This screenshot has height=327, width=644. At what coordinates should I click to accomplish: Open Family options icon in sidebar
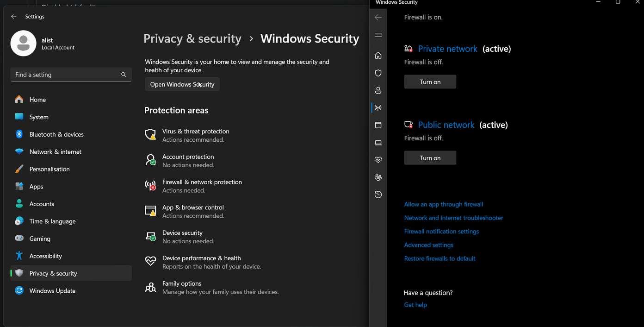point(378,177)
